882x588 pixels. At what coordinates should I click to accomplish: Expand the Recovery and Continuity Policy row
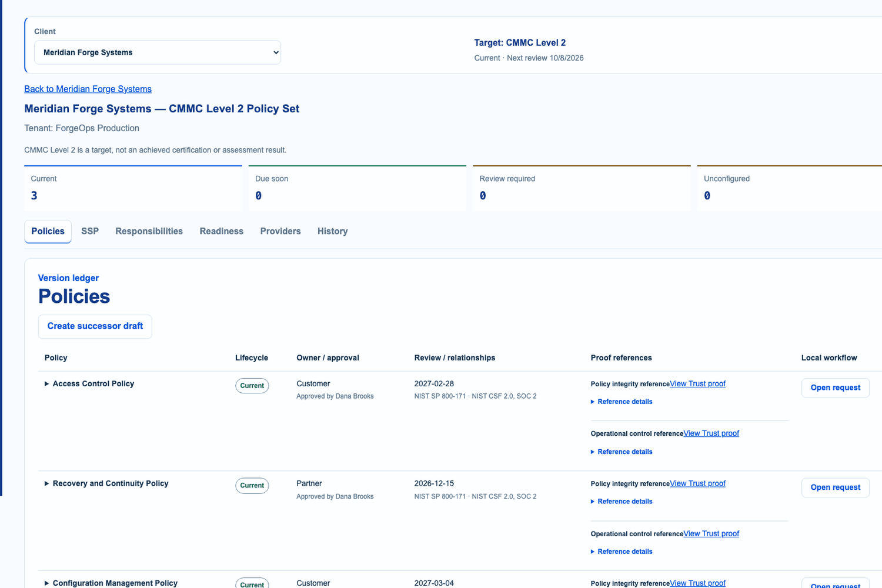click(x=106, y=483)
